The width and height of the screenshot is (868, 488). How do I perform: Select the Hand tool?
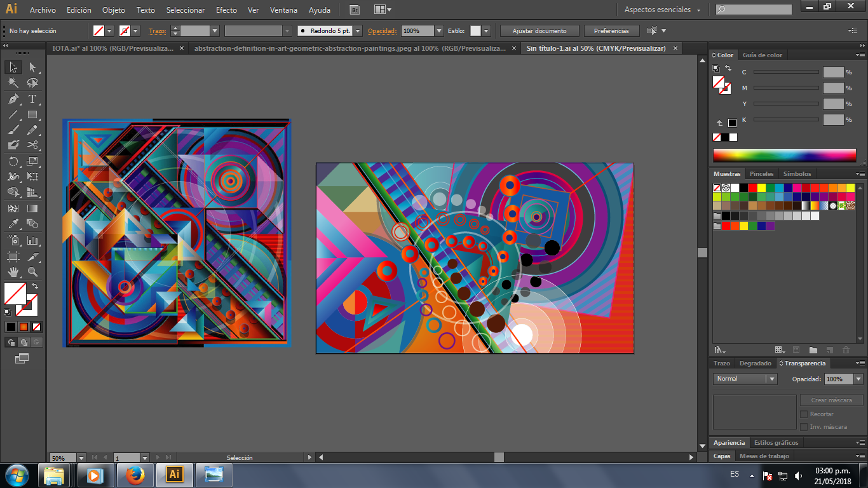13,272
